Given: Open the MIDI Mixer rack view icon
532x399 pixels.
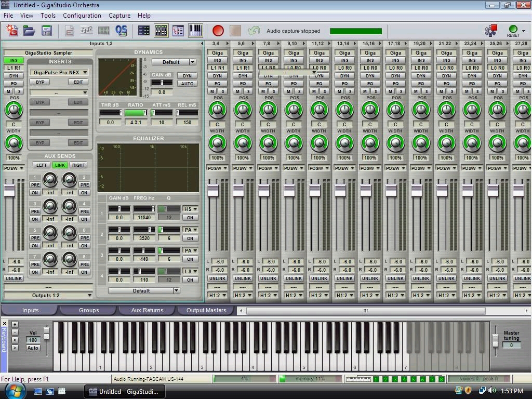Looking at the screenshot, I should tap(144, 31).
